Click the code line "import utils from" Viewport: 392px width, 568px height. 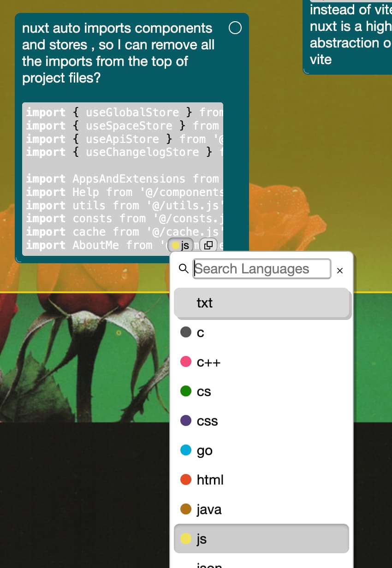(83, 205)
